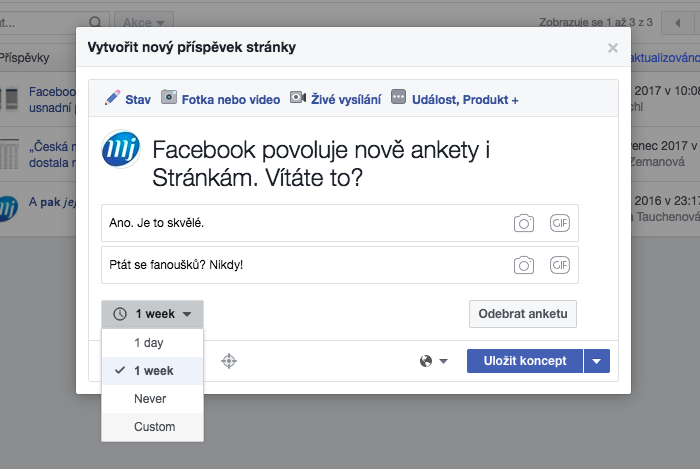Close the Vytvořit nový příspěvek dialog
The height and width of the screenshot is (469, 700).
[612, 48]
